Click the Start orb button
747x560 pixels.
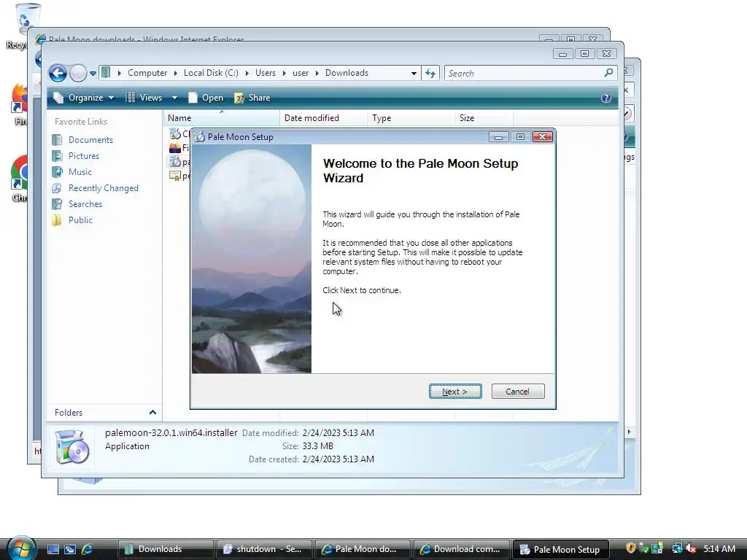[x=21, y=548]
